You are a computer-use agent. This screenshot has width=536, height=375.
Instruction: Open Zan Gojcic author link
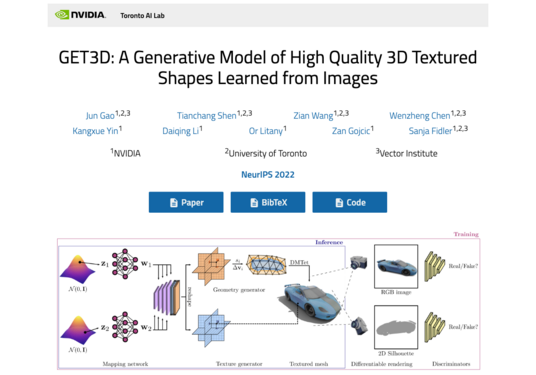coord(351,131)
